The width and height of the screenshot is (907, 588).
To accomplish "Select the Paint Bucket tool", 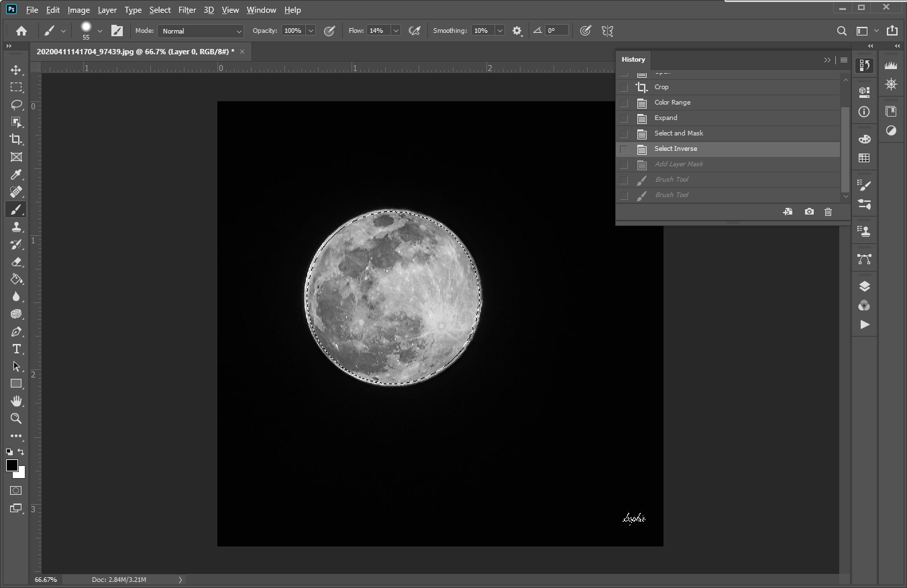I will click(x=16, y=279).
